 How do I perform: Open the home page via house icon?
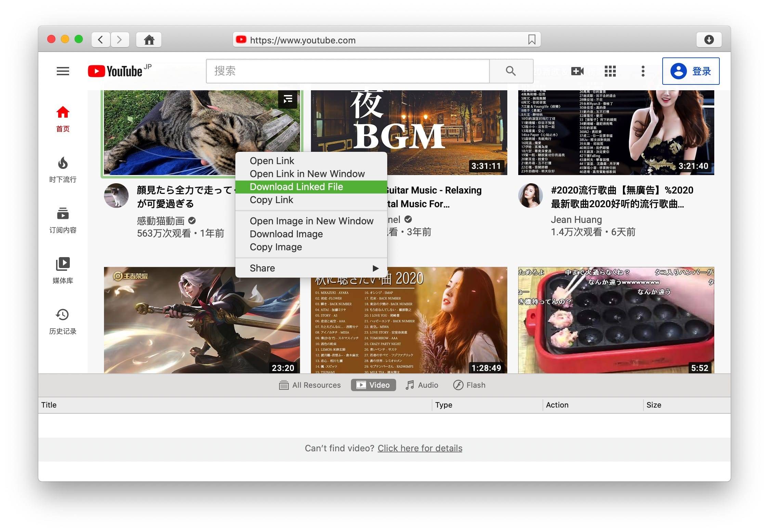(x=149, y=40)
